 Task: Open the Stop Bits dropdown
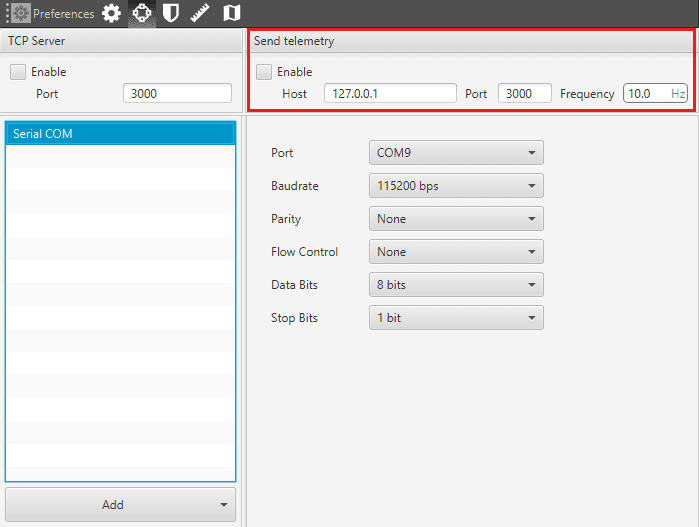[x=456, y=318]
